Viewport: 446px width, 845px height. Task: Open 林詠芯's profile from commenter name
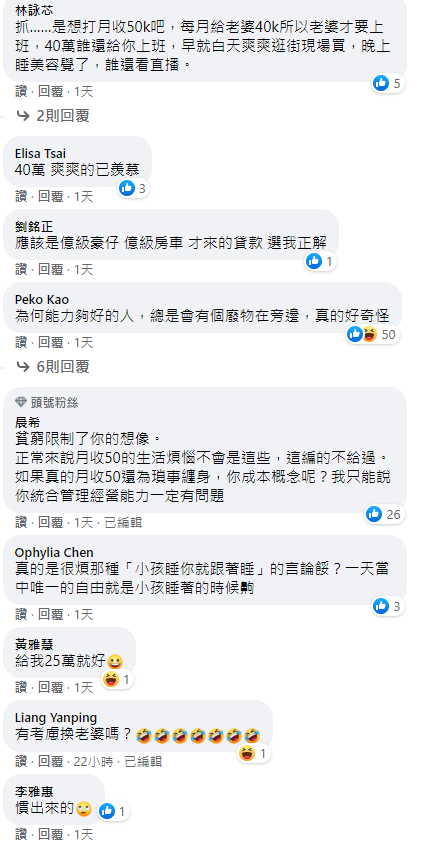(x=33, y=11)
